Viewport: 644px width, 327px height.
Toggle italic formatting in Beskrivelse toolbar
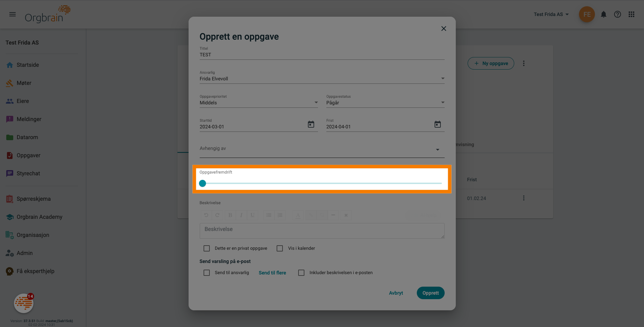[241, 215]
